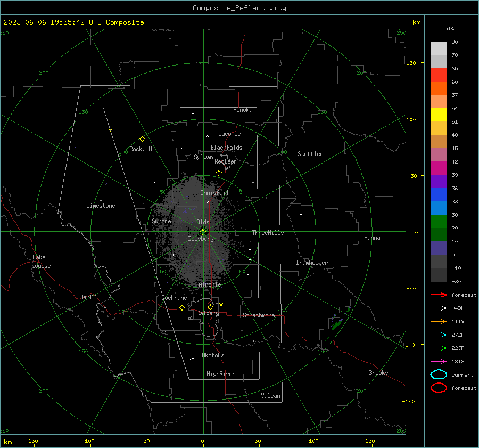Click the green 22JP arrow in the legend
This screenshot has width=479, height=448.
coord(439,348)
